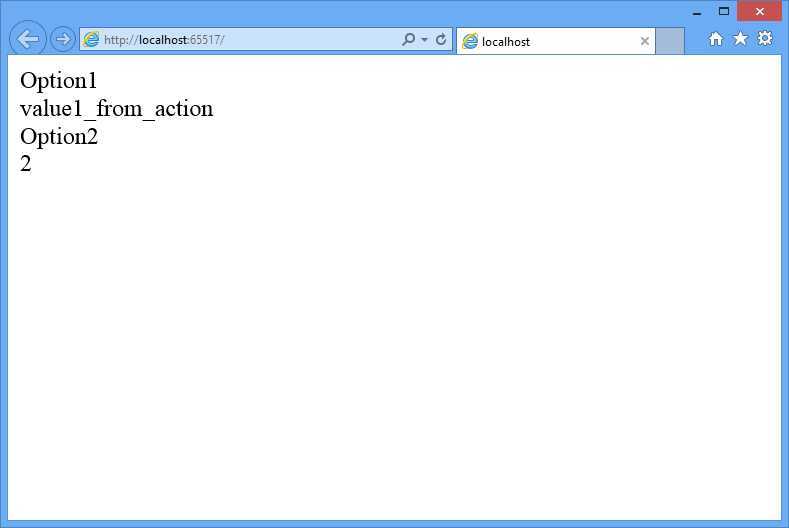Minimize the browser window
Image resolution: width=789 pixels, height=528 pixels.
click(x=697, y=12)
